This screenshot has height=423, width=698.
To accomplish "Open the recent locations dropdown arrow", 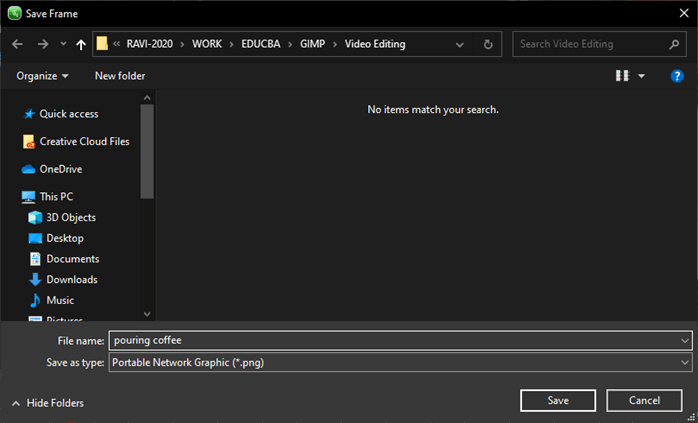I will [x=63, y=44].
